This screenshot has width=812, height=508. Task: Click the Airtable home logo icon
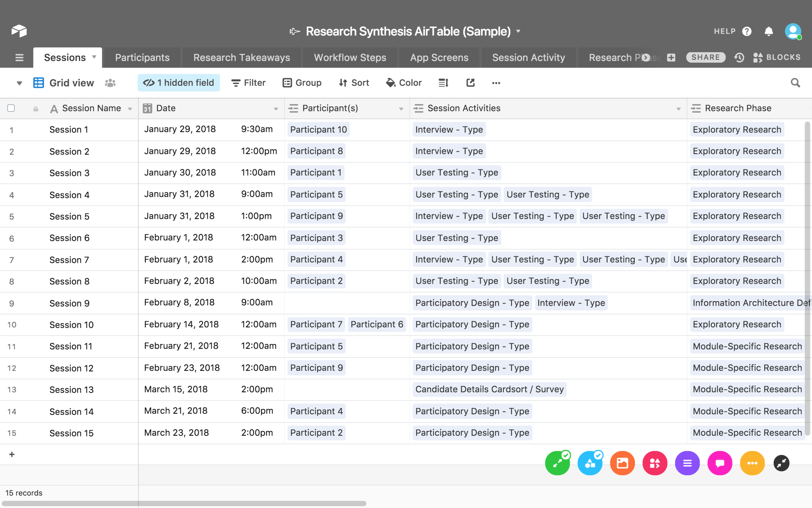[19, 31]
